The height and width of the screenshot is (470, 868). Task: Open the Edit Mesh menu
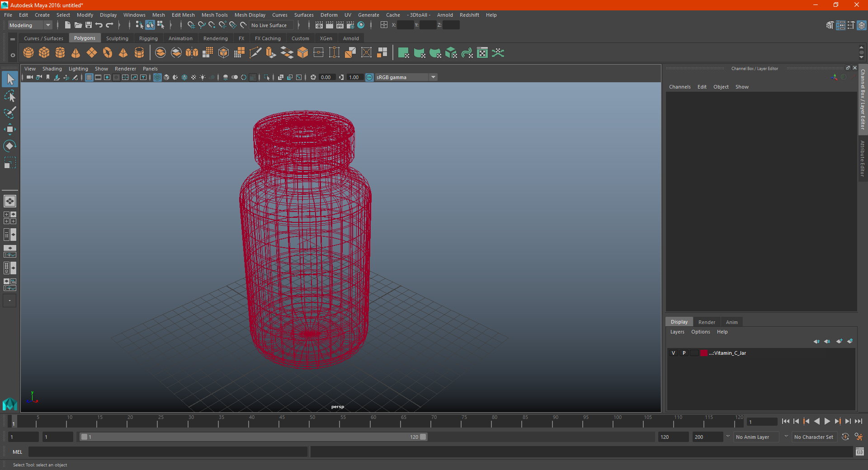(183, 15)
